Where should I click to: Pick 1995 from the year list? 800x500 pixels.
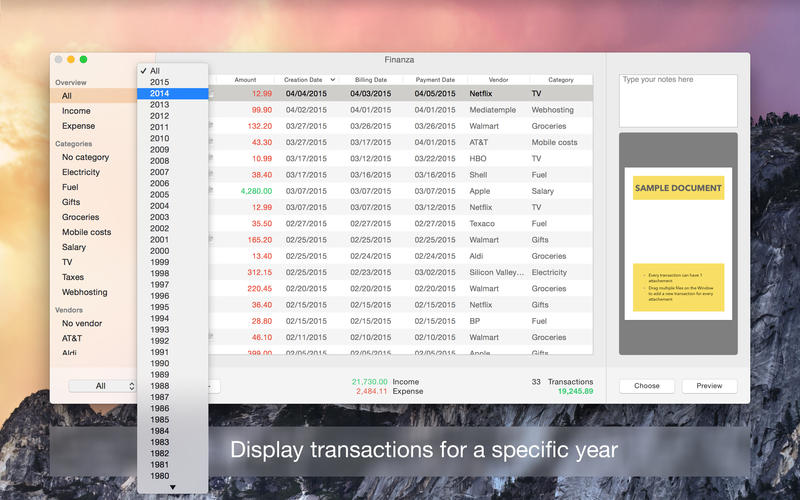tap(172, 307)
